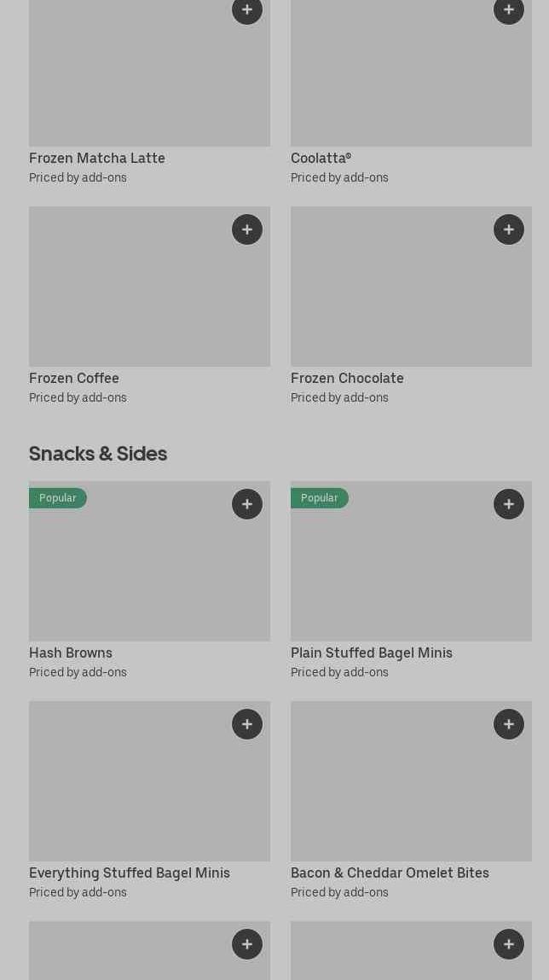
Task: Click plus on Plain Stuffed Bagel Minis
Action: click(509, 504)
